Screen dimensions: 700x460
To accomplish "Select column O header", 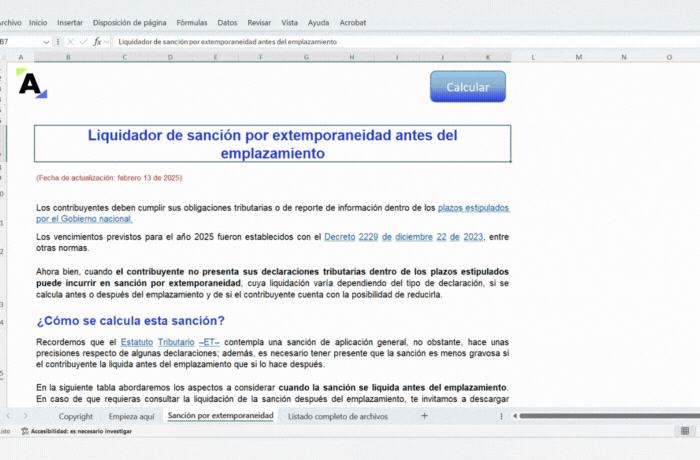I will (669, 57).
